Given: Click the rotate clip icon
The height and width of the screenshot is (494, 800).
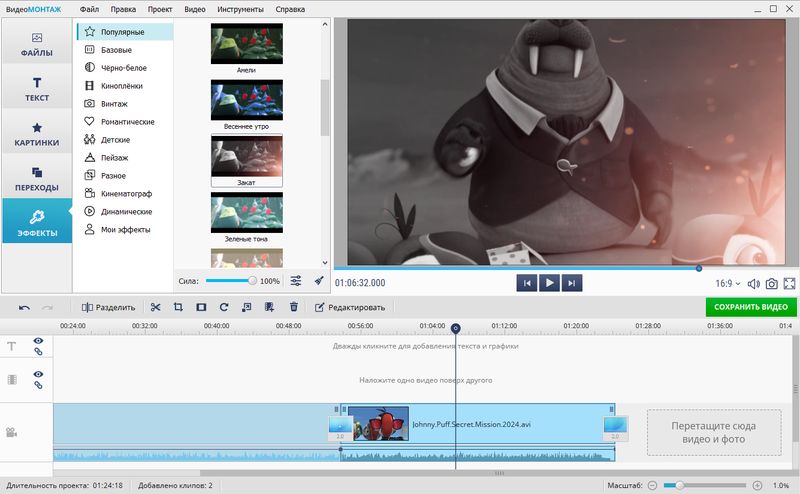Looking at the screenshot, I should tap(224, 307).
